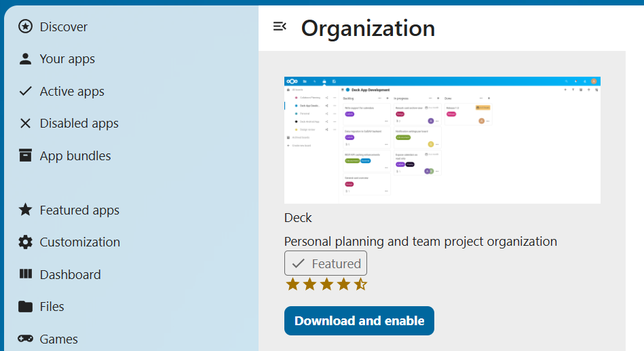This screenshot has width=644, height=351.
Task: Click the Disabled apps X icon
Action: click(x=25, y=124)
